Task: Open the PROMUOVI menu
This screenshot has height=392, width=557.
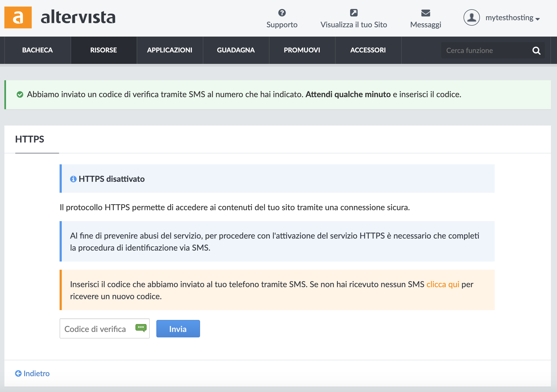Action: pos(302,50)
